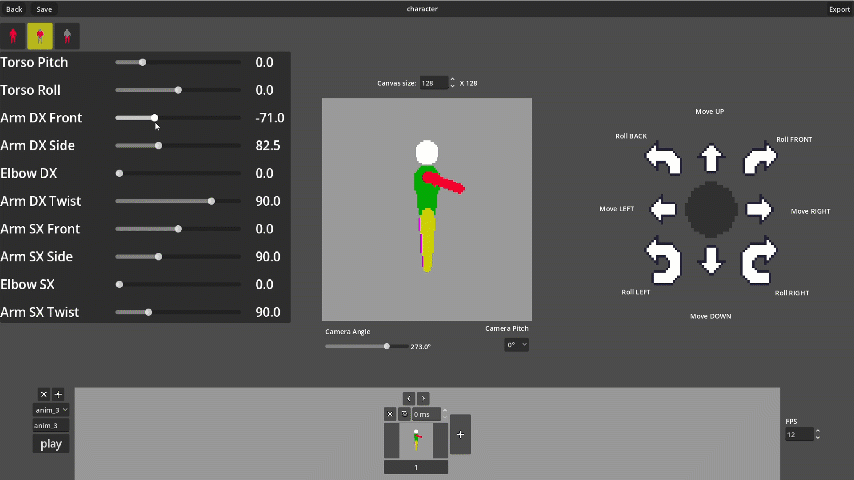Add a new frame with large plus button
Viewport: 854px width, 480px height.
[x=460, y=434]
